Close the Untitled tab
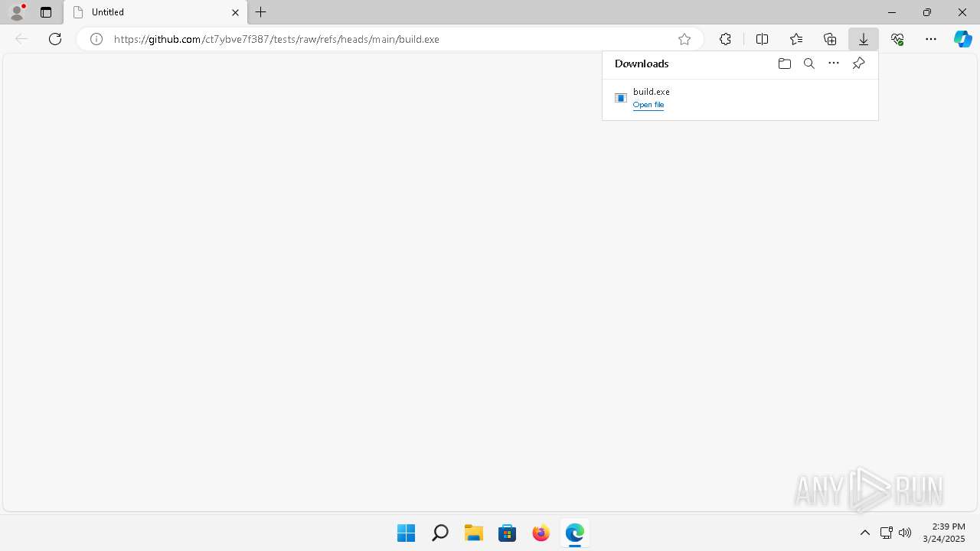980x551 pixels. 235,12
